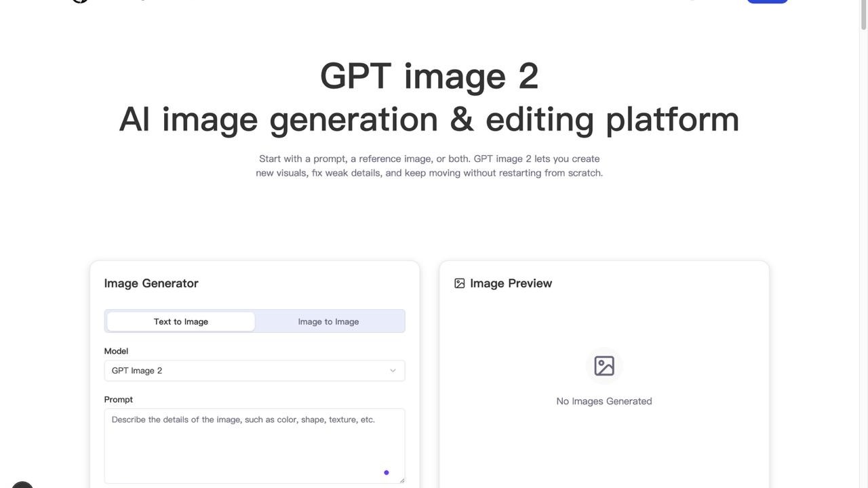Click the "GPT image 2" main headline
This screenshot has height=488, width=868.
[x=429, y=76]
